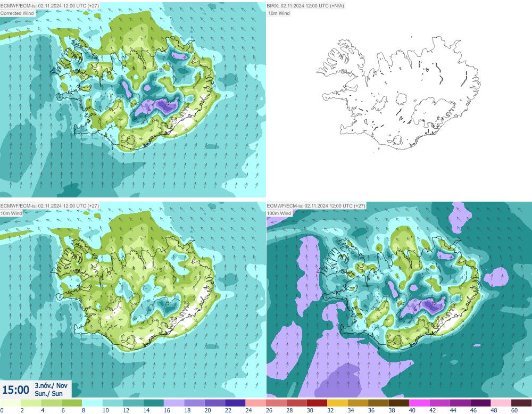The width and height of the screenshot is (532, 414).
Task: Select pink legend swatch between 24 and 26
Action: point(256,403)
